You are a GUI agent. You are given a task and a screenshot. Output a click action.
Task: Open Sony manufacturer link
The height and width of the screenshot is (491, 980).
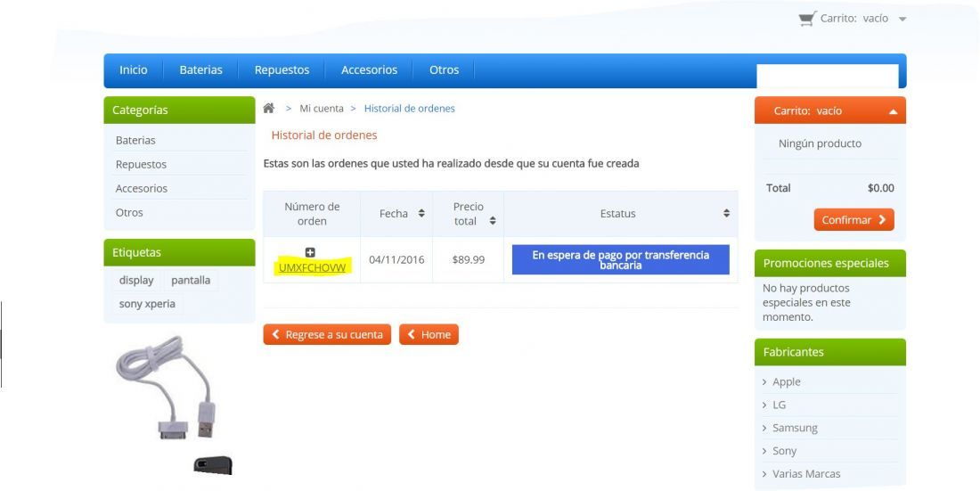click(x=784, y=451)
